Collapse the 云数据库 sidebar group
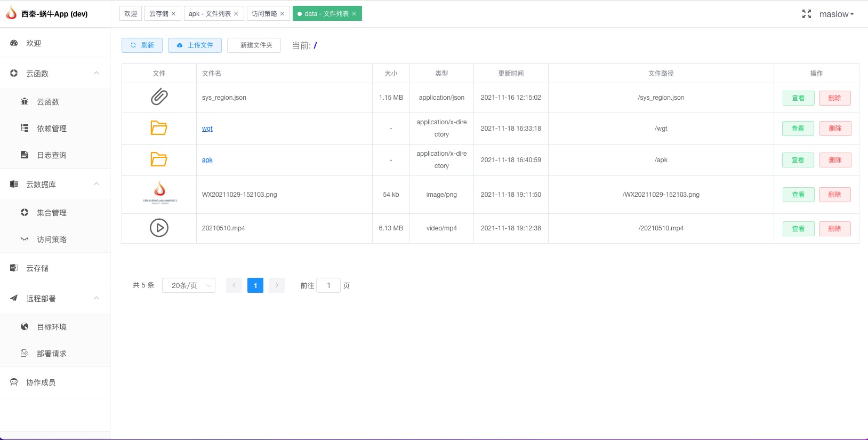This screenshot has width=868, height=440. coord(97,184)
